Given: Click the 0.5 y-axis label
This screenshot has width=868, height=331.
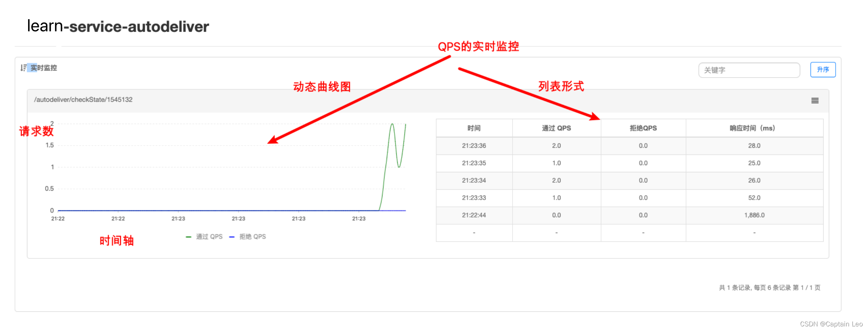Looking at the screenshot, I should [x=49, y=189].
